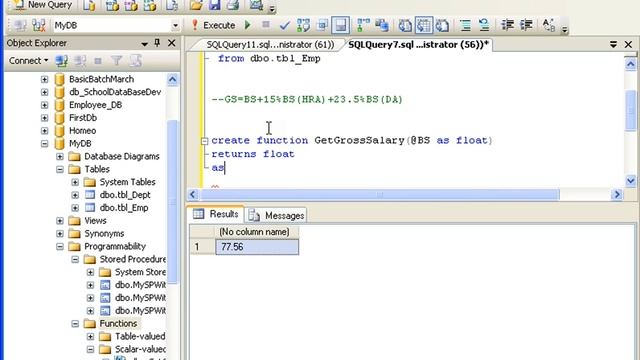Open standard toolbar options arrow
The height and width of the screenshot is (360, 640).
click(x=272, y=8)
